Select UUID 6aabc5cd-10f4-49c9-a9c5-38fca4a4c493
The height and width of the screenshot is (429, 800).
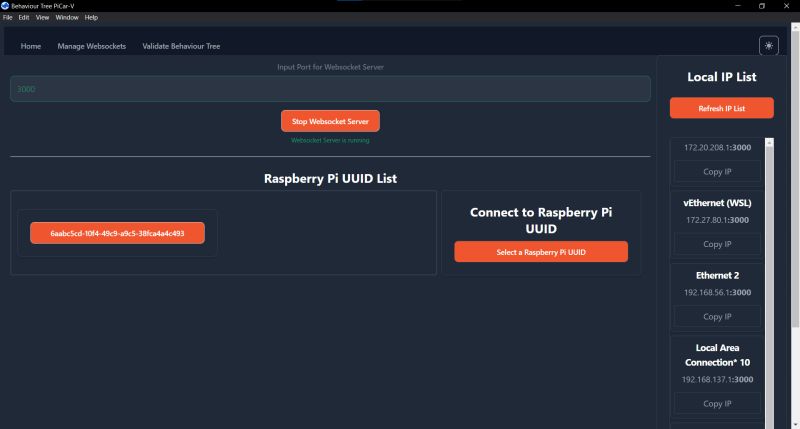click(x=117, y=233)
